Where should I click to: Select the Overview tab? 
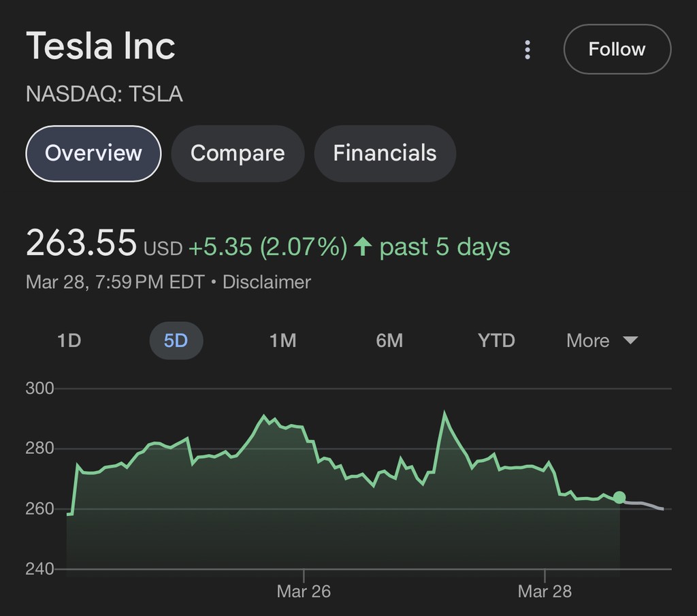(x=93, y=153)
